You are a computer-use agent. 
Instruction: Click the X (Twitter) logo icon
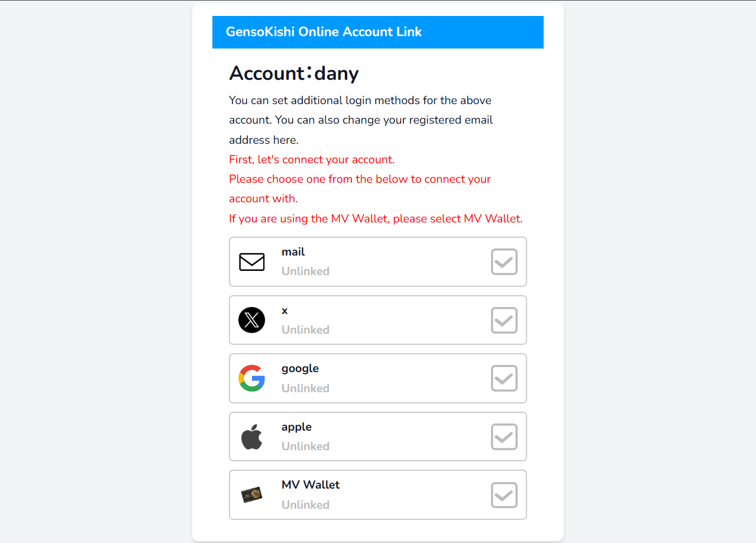coord(252,320)
